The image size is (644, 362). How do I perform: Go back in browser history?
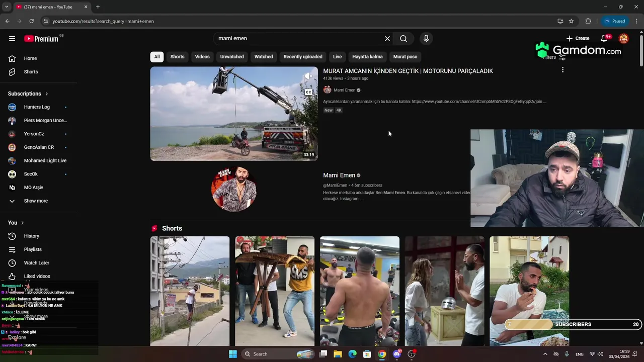tap(7, 21)
